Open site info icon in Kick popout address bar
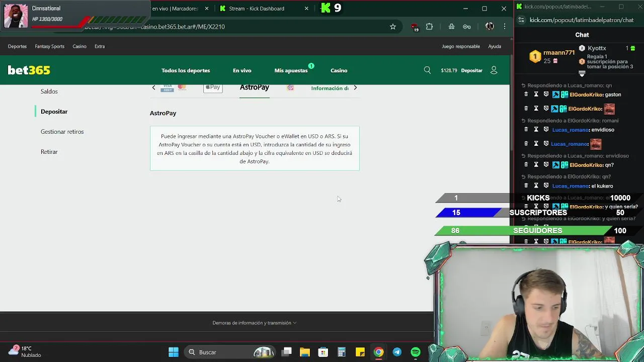This screenshot has height=362, width=644. [521, 20]
